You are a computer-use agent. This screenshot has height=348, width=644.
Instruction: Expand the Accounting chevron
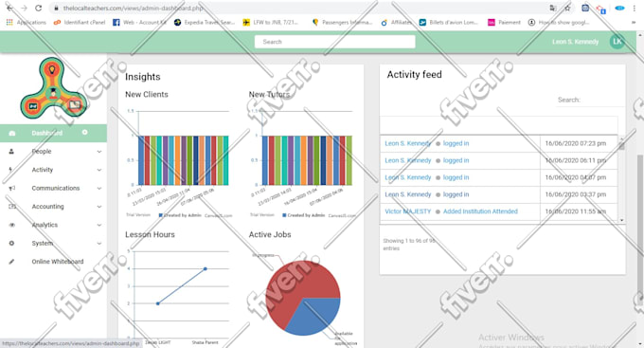tap(99, 207)
